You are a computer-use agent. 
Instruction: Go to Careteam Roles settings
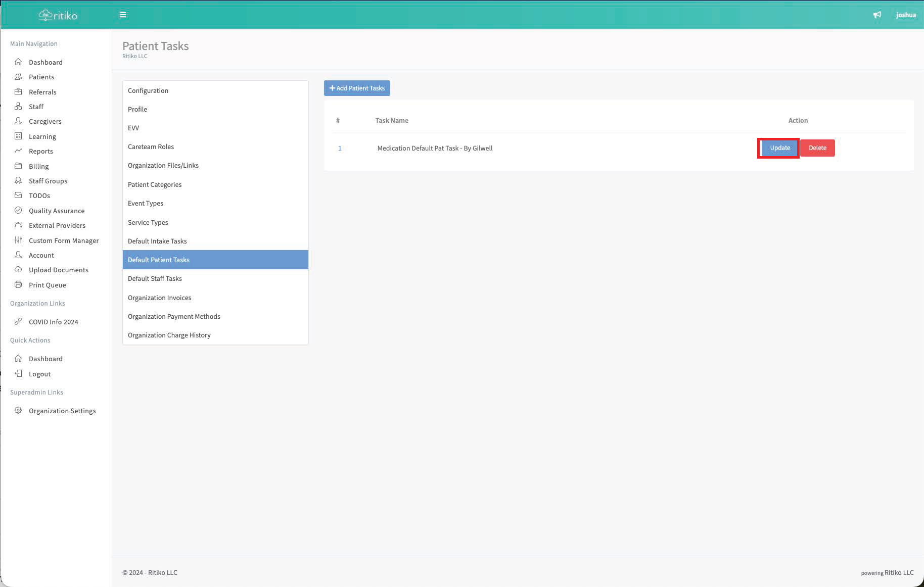click(151, 146)
